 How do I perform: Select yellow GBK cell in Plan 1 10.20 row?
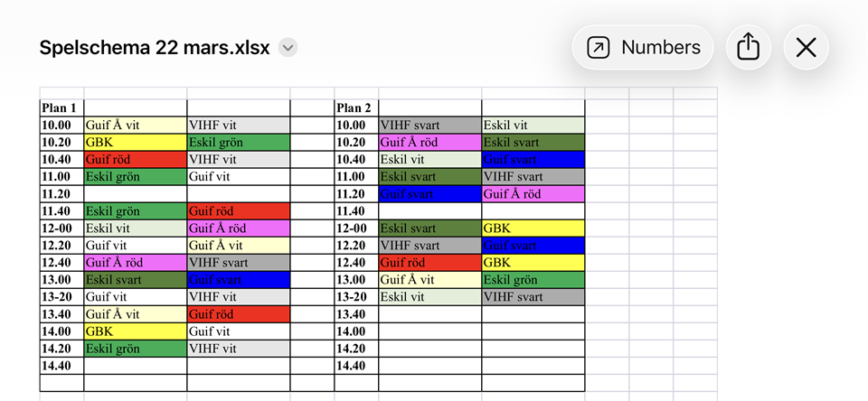[135, 143]
